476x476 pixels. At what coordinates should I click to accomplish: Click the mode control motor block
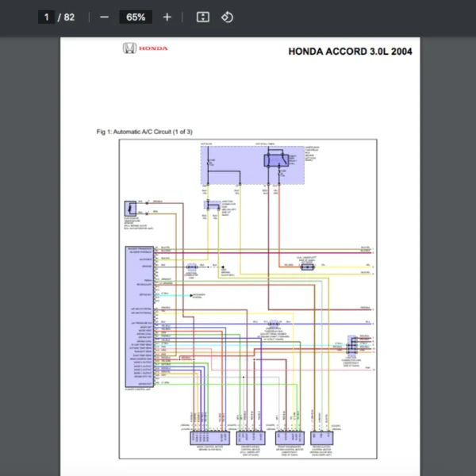[x=202, y=436]
